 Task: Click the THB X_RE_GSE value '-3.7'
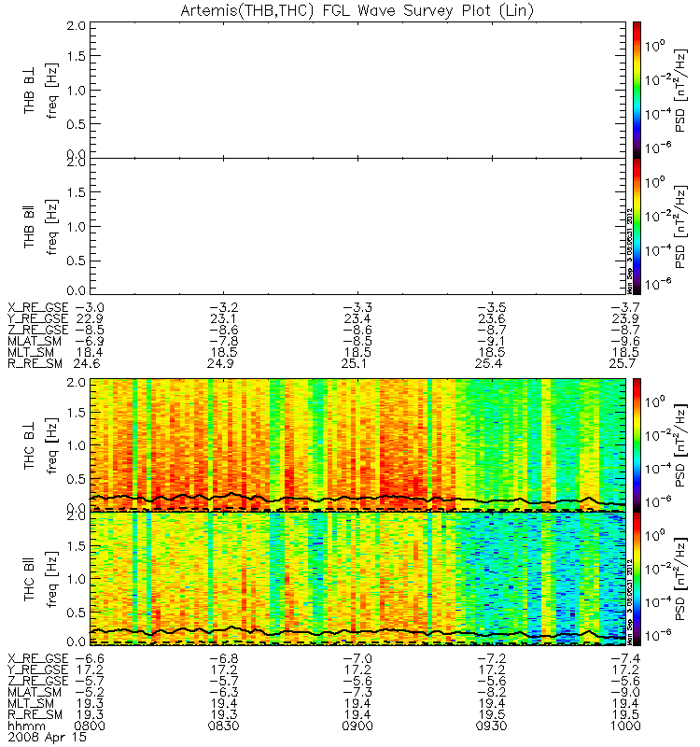(625, 307)
